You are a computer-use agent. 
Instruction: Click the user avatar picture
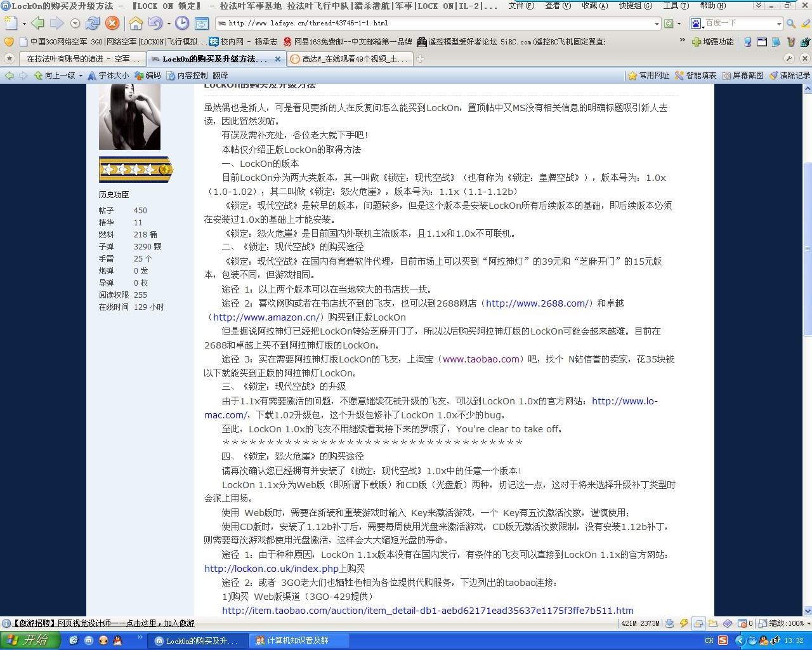point(130,117)
